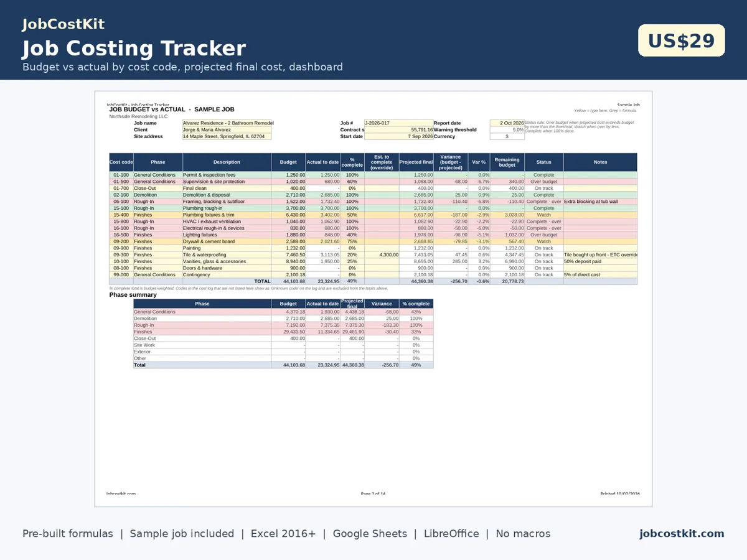Click the note 5% of direct cost
747x560 pixels.
pyautogui.click(x=600, y=274)
